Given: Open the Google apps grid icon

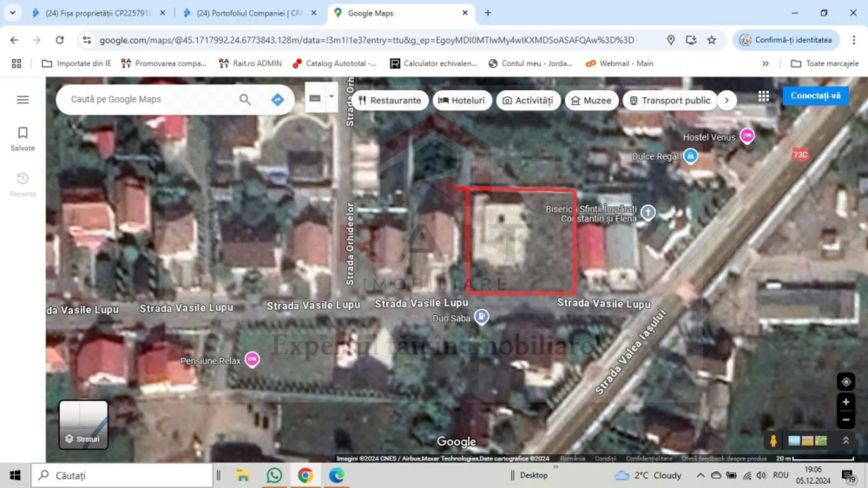Looking at the screenshot, I should (x=764, y=96).
